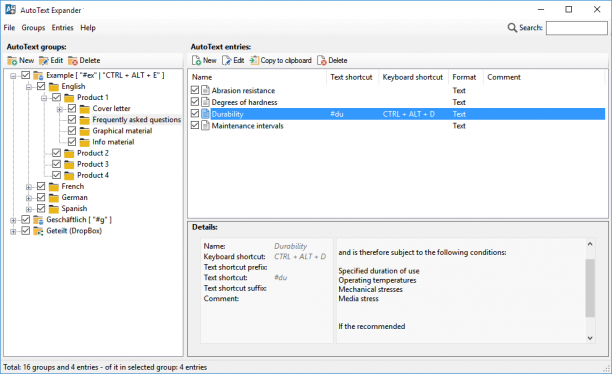Select the Frequently asked questions group
Viewport: 612px width, 374px height.
tap(137, 120)
